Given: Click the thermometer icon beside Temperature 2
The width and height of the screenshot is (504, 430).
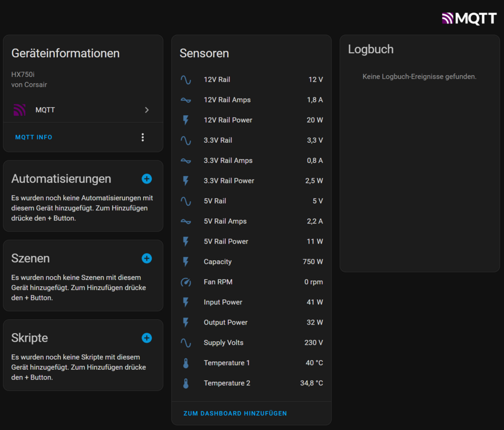Looking at the screenshot, I should (186, 384).
